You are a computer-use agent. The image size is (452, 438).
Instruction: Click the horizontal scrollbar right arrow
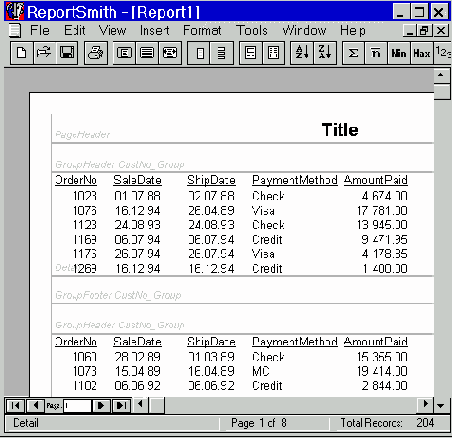click(x=425, y=405)
